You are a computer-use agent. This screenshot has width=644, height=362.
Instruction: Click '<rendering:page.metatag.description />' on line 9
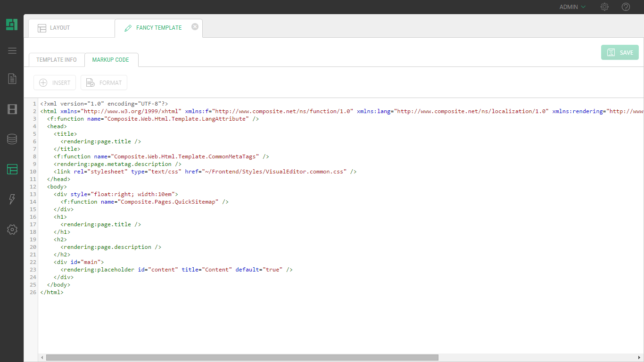pyautogui.click(x=117, y=164)
